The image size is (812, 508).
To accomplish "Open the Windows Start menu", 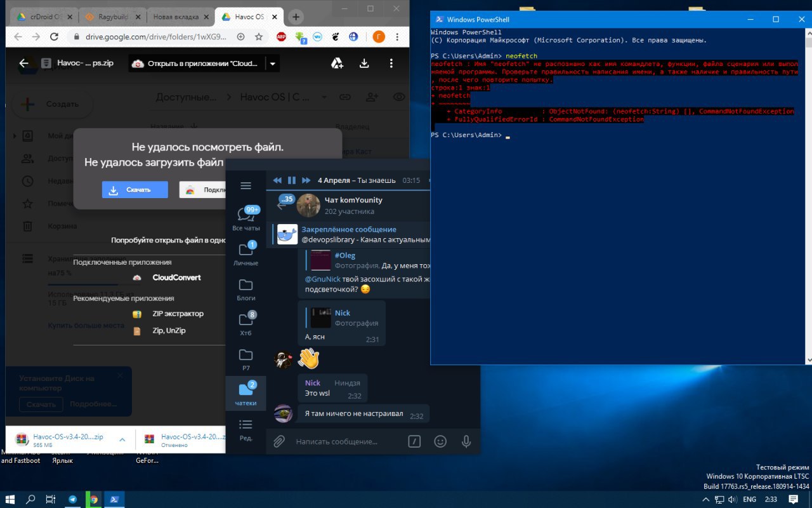I will [x=11, y=499].
